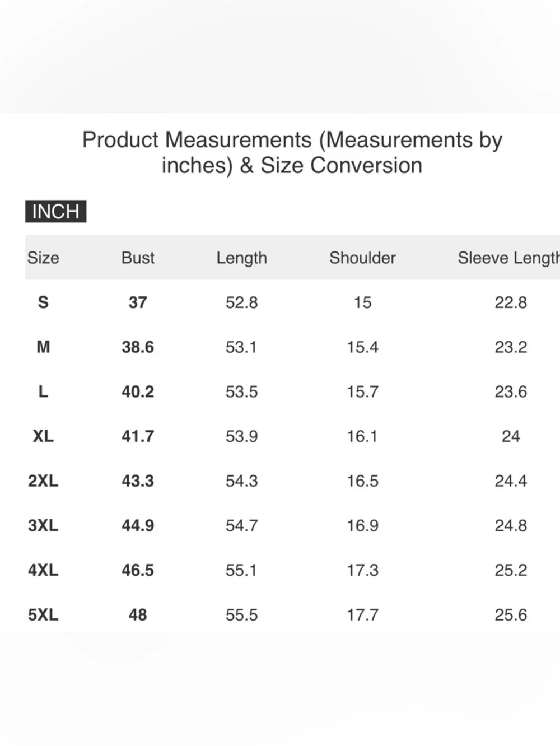Select the M size row label
The height and width of the screenshot is (746, 560).
[x=43, y=347]
